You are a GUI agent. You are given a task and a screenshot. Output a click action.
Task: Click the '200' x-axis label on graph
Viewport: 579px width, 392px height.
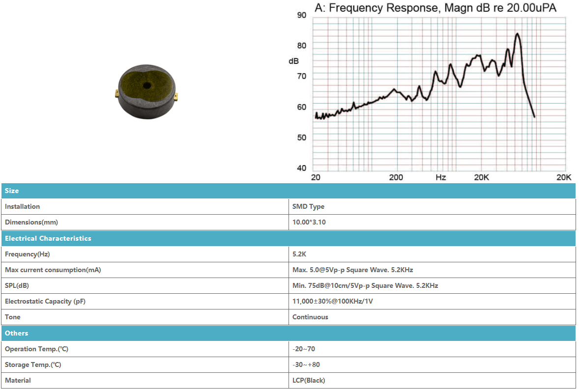click(396, 177)
